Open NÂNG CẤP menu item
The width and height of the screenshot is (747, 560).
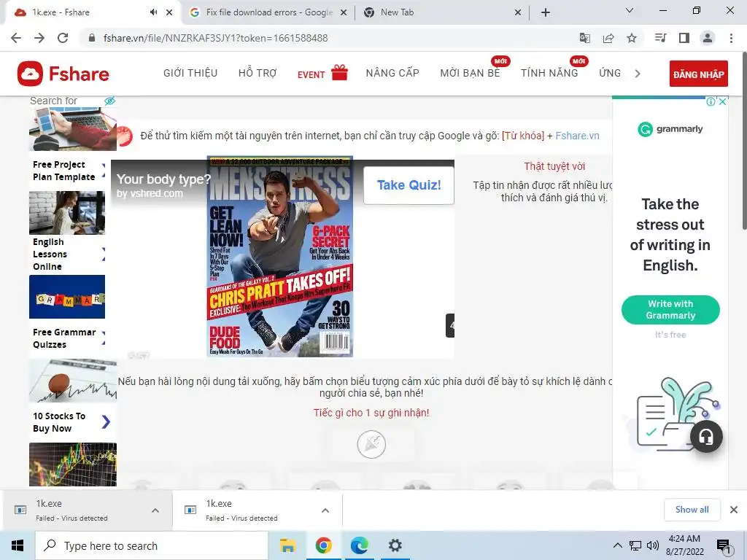tap(392, 73)
